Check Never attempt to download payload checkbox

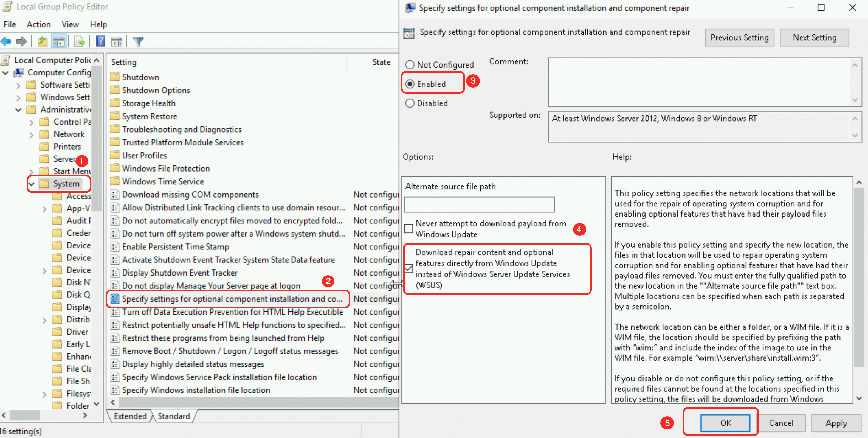pos(408,229)
